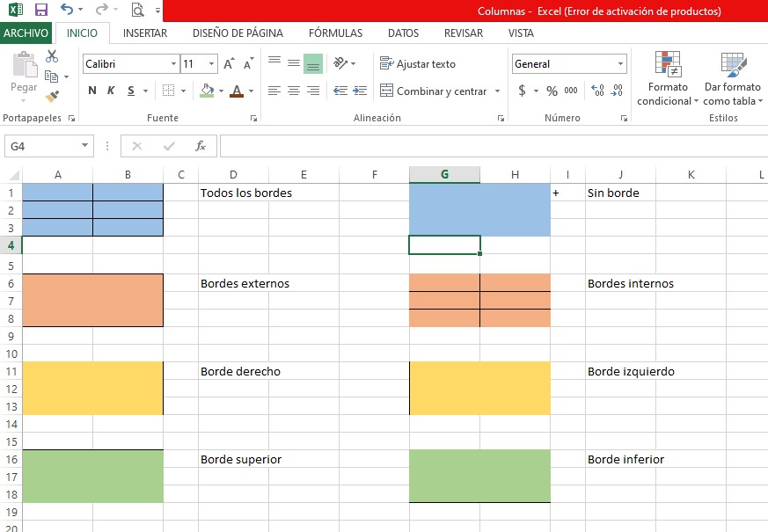Switch to the INSERTAR ribbon tab
This screenshot has width=768, height=532.
pos(145,33)
